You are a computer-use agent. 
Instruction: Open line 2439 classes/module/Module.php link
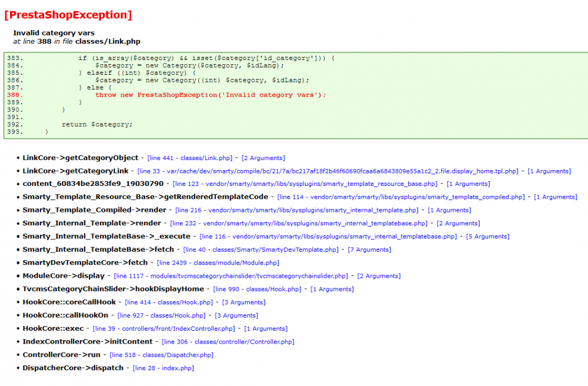pos(218,262)
